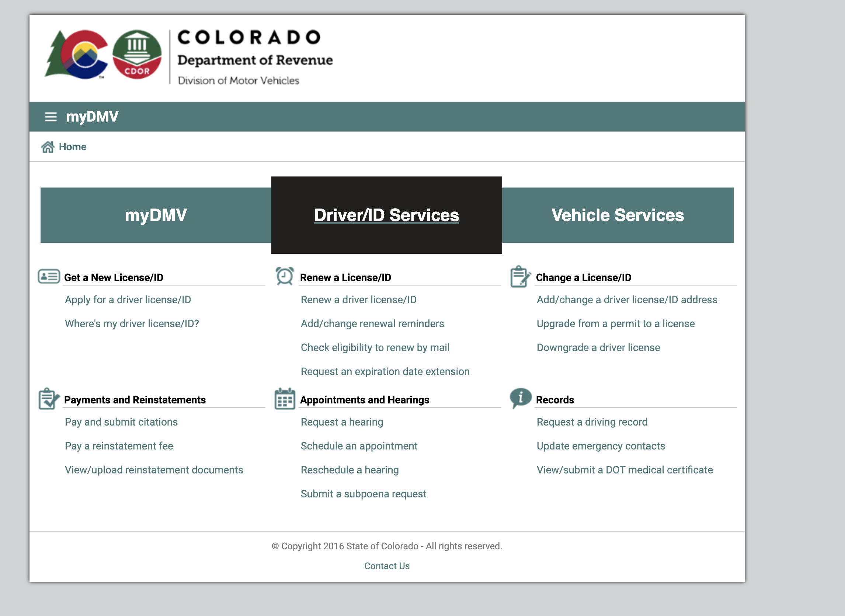Click the Department of Revenue title text

tap(255, 60)
